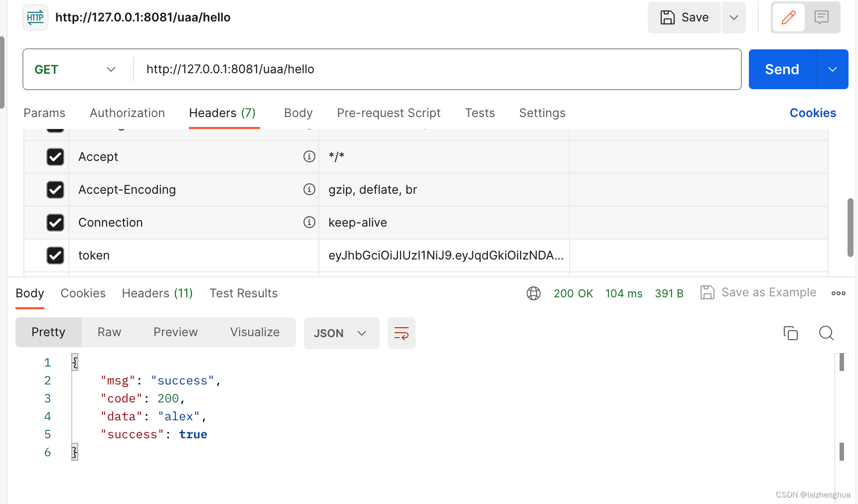This screenshot has width=858, height=504.
Task: Click the globe network information icon
Action: click(534, 293)
